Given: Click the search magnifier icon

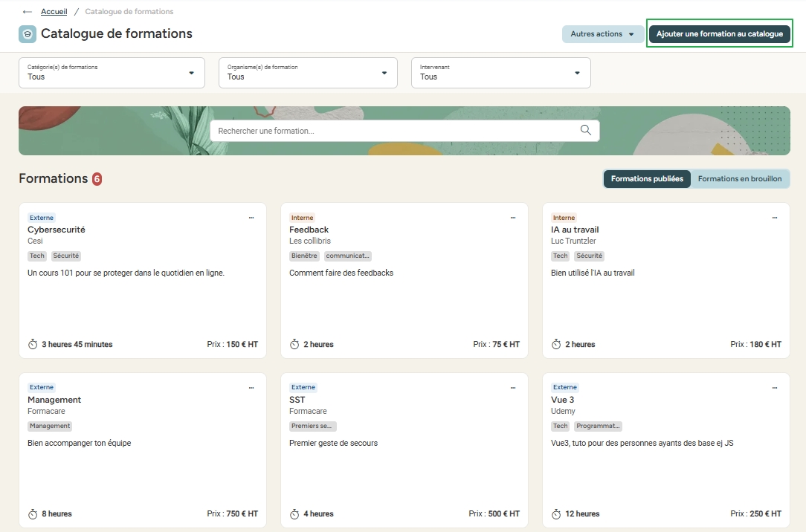Looking at the screenshot, I should click(586, 130).
